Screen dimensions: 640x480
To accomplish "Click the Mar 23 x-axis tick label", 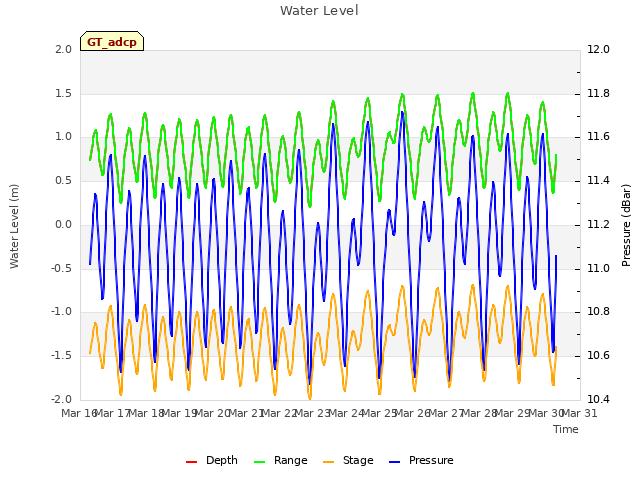I will (312, 413).
